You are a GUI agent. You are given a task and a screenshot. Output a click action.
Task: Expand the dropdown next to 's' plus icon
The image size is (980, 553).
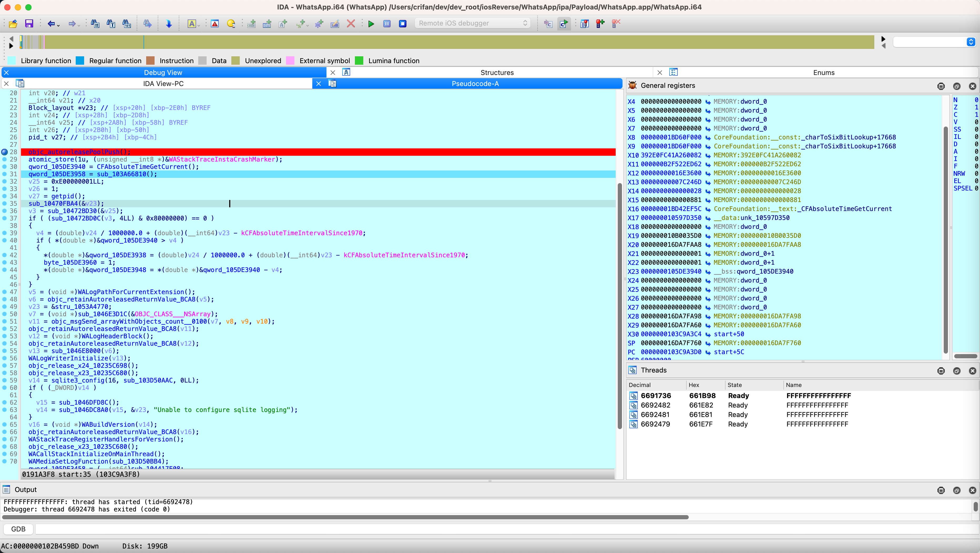[x=307, y=25]
